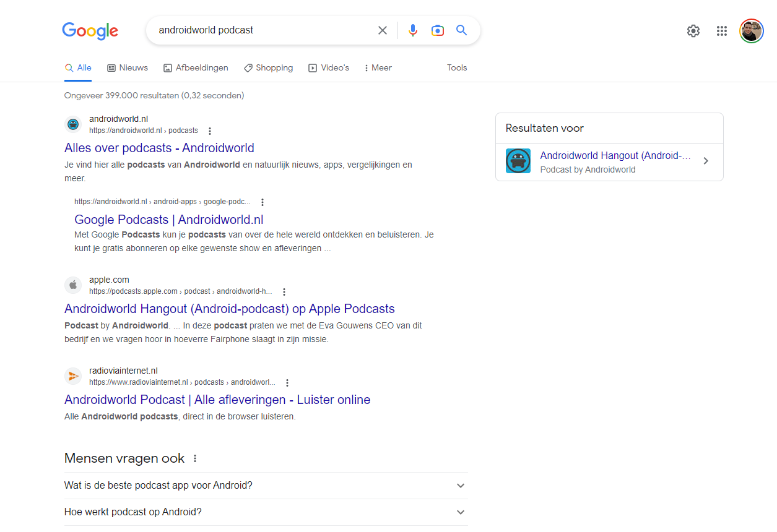Open Androidworld Podcast | Alle afleveringen link
The width and height of the screenshot is (777, 532).
[217, 400]
